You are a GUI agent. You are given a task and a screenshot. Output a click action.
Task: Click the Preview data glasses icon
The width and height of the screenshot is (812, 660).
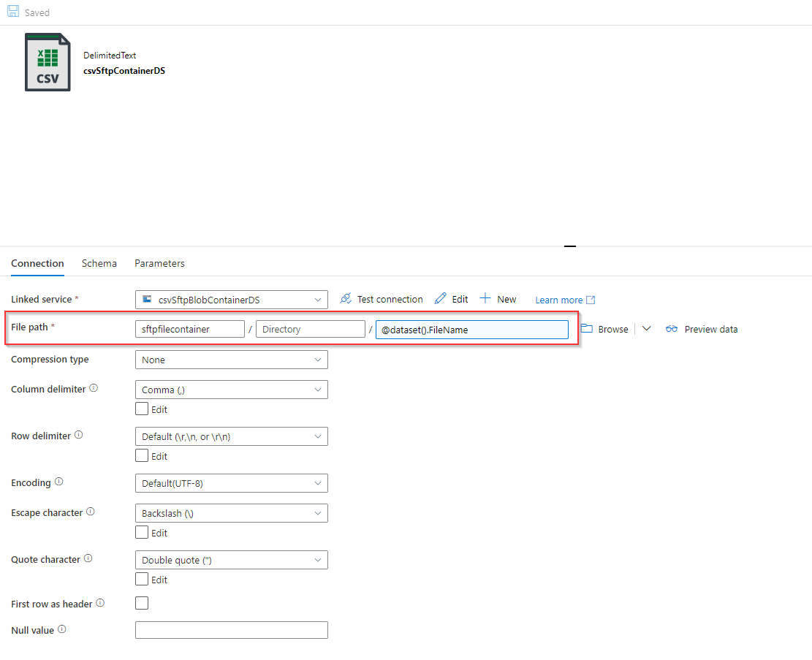click(x=672, y=329)
